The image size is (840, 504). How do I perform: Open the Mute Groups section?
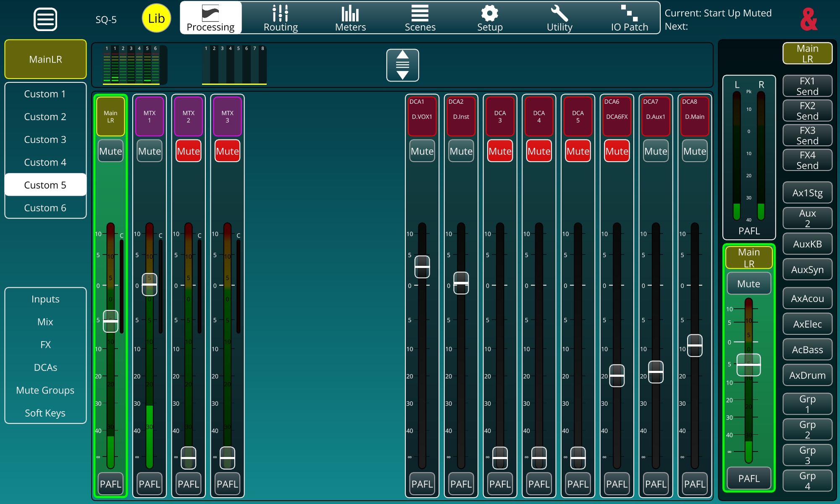(x=45, y=390)
